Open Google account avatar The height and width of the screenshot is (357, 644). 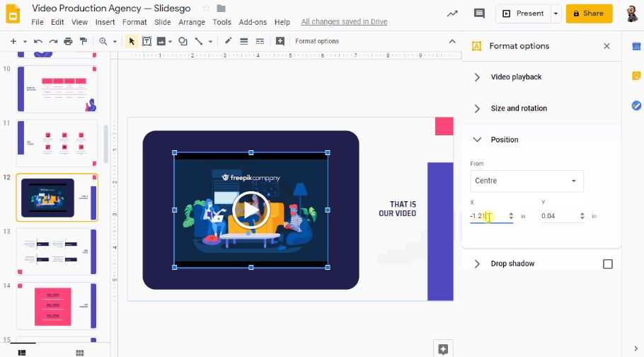632,13
